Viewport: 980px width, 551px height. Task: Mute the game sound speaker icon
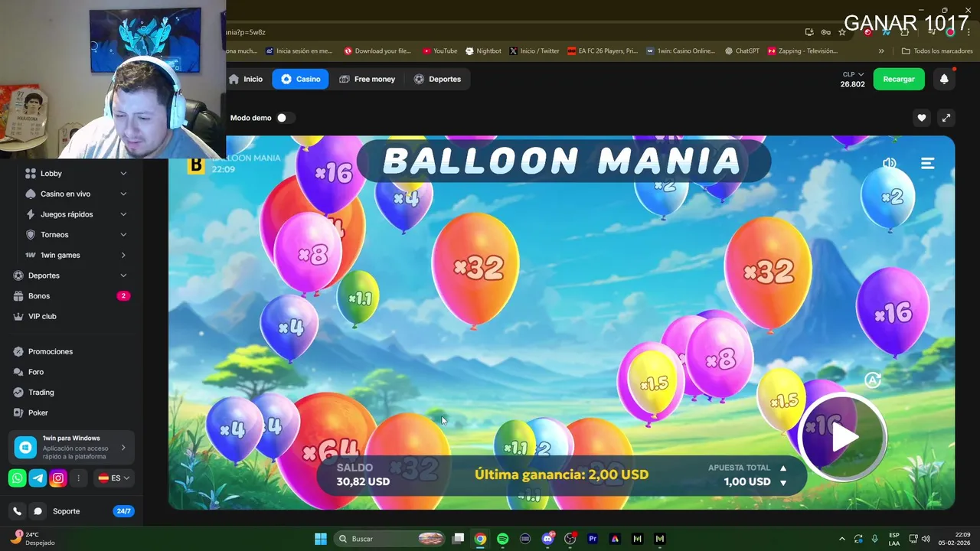(x=889, y=163)
